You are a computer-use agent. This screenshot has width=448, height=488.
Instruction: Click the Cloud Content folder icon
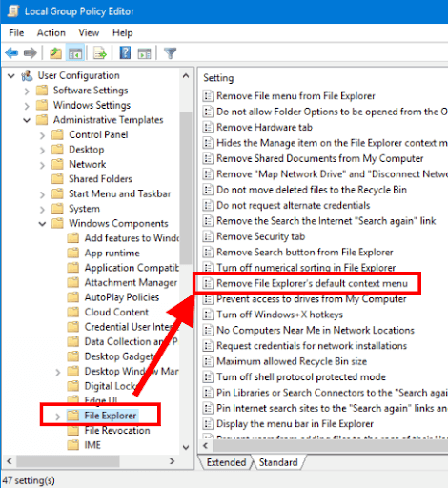pos(73,312)
